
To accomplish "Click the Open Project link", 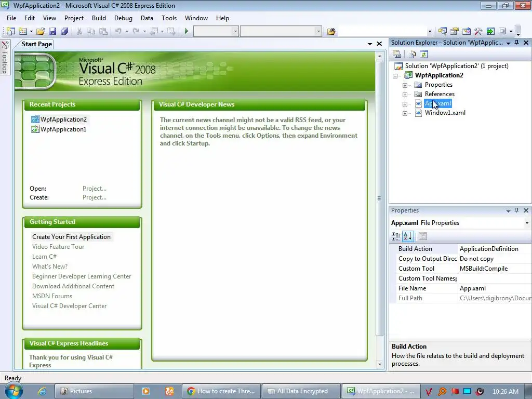I will (95, 189).
